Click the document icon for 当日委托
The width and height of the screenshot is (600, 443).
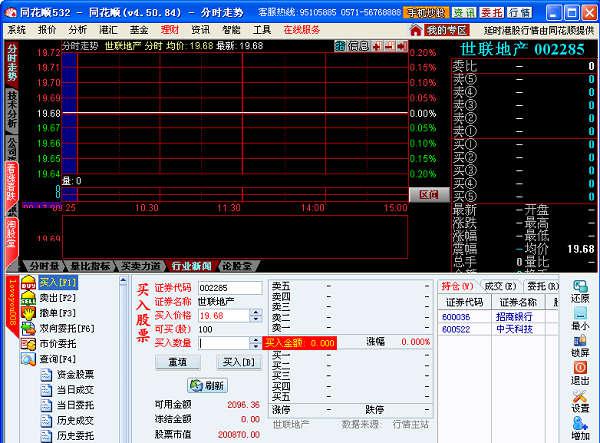(x=46, y=406)
